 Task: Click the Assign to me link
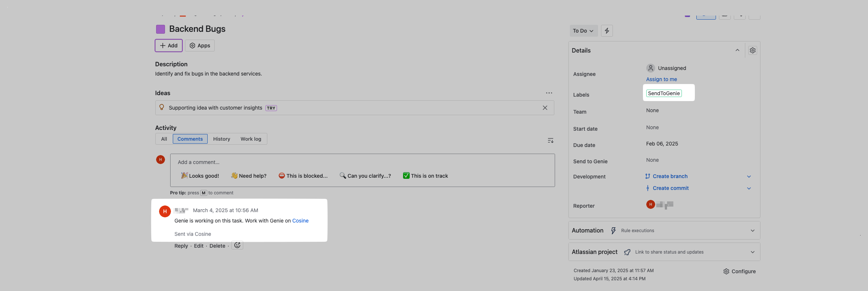[x=661, y=79]
